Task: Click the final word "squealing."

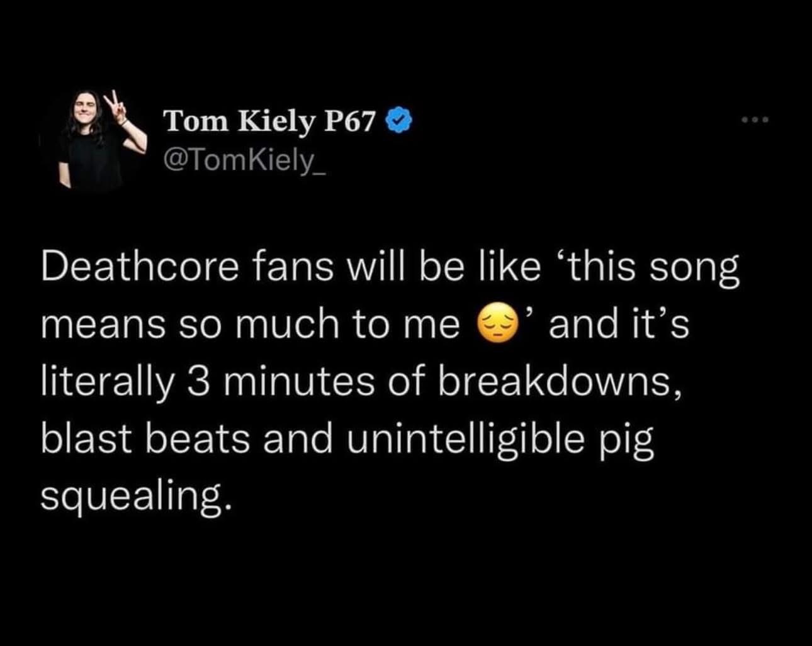Action: click(132, 496)
